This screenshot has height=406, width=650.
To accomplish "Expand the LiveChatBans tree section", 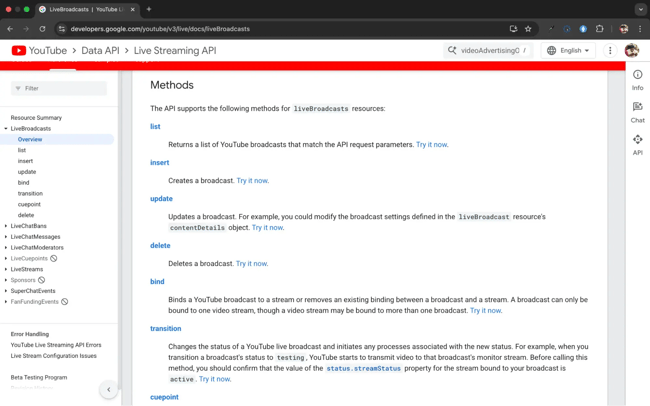I will point(6,226).
